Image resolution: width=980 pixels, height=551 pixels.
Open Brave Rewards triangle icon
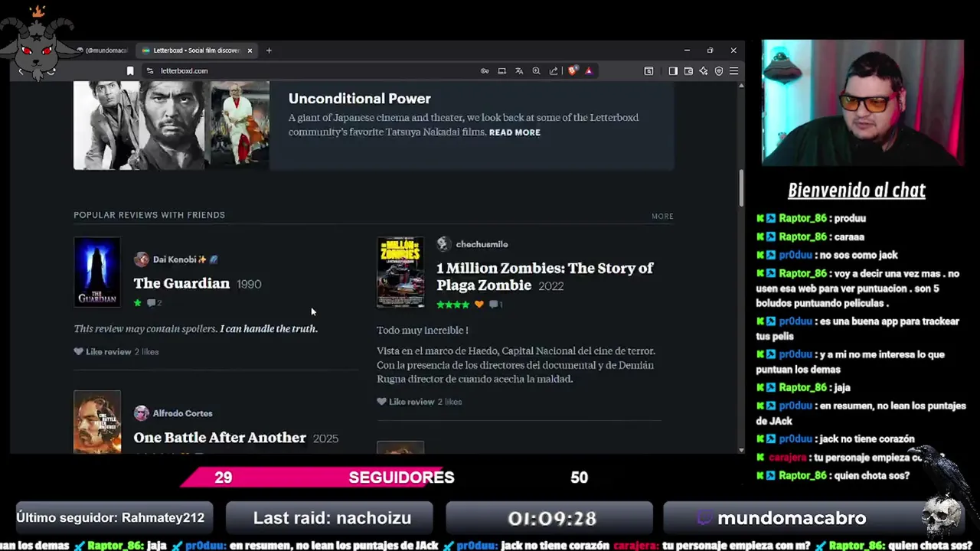[x=589, y=70]
